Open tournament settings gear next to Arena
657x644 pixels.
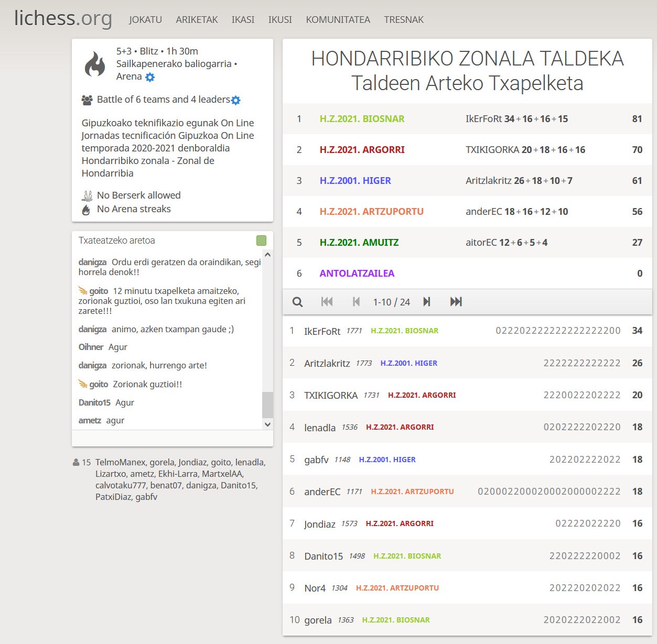pyautogui.click(x=150, y=78)
